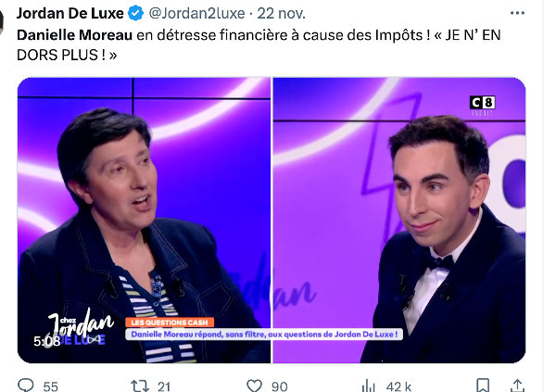Click the profile avatar at left edge
Screen dimensions: 556x392
coord(2,21)
